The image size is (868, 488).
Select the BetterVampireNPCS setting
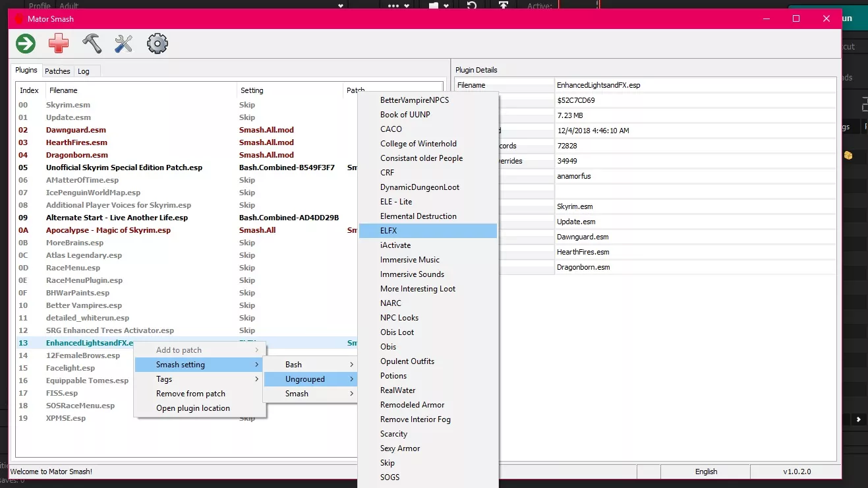coord(428,100)
